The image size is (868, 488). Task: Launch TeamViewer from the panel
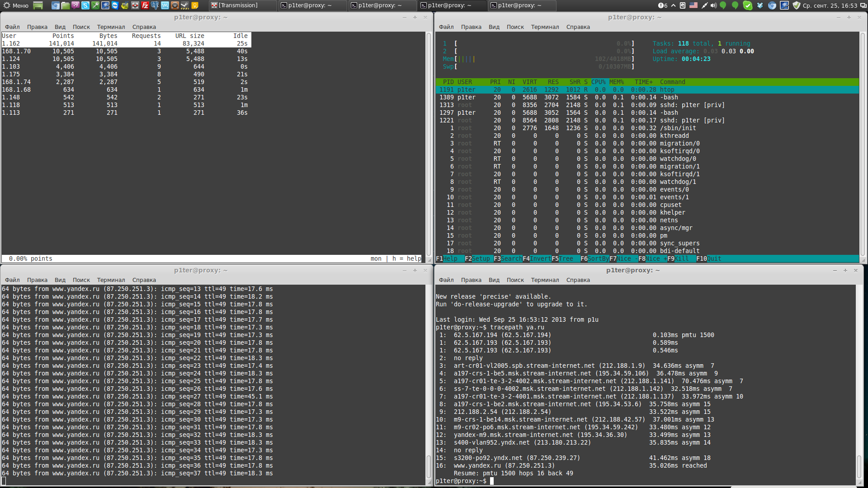(x=115, y=5)
